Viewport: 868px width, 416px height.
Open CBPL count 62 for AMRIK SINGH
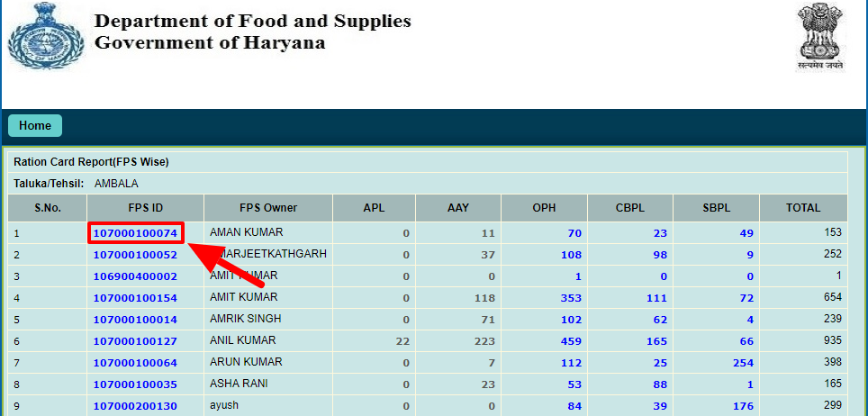(x=660, y=321)
